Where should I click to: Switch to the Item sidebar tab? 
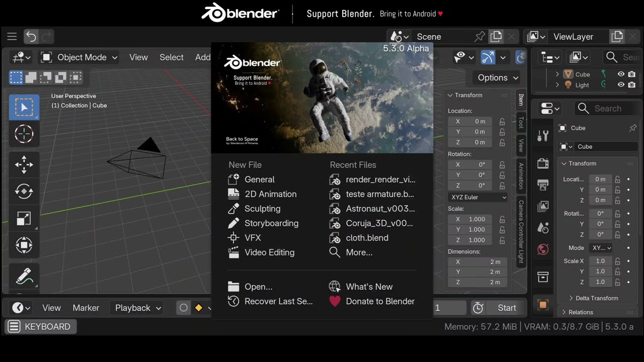521,100
